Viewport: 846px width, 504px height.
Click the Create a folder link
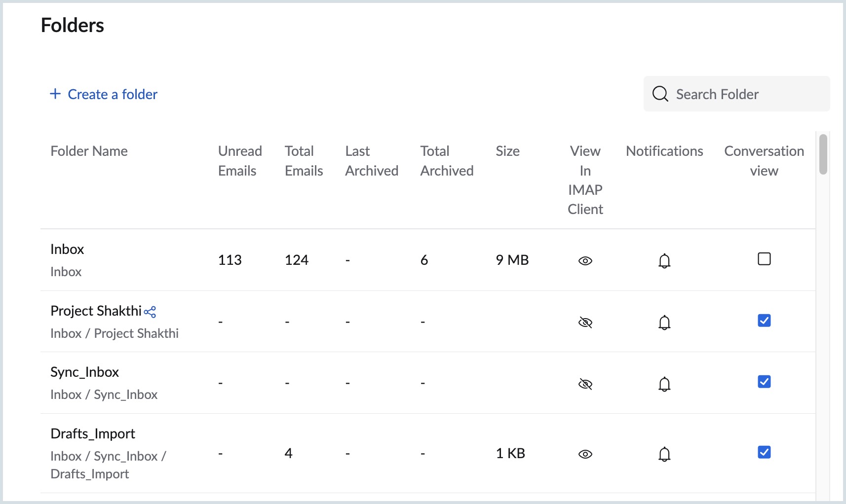(x=113, y=94)
